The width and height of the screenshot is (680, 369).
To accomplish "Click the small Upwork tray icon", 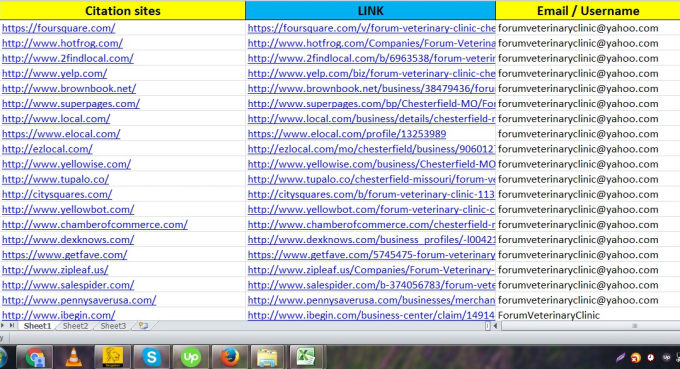I will click(x=667, y=357).
